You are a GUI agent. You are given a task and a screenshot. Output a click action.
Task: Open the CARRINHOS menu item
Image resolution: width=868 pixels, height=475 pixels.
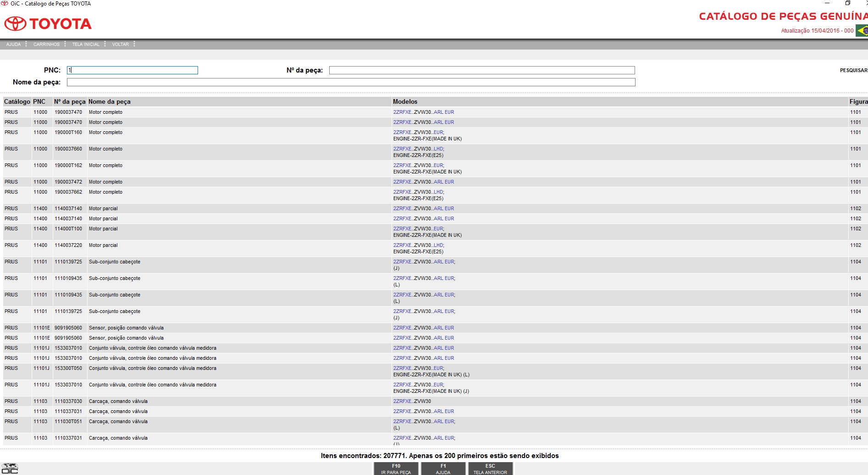(x=46, y=45)
